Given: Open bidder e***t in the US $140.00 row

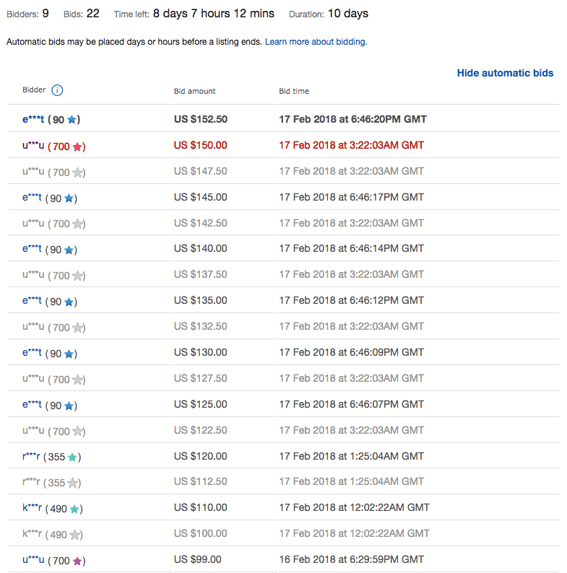Looking at the screenshot, I should point(32,249).
